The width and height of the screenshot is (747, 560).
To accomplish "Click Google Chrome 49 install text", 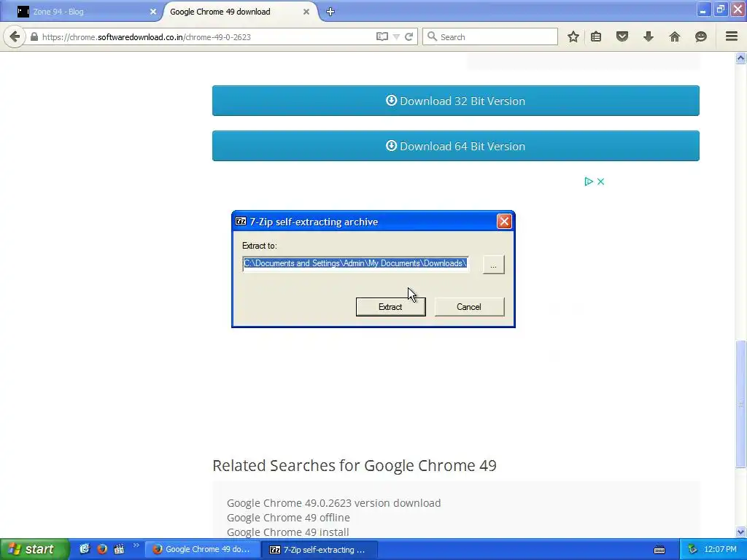I will (287, 532).
